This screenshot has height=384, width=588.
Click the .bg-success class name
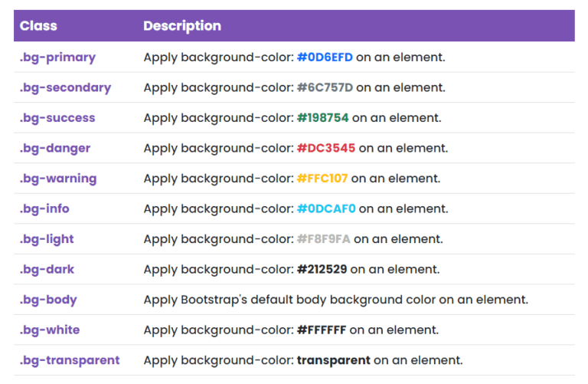pyautogui.click(x=57, y=118)
